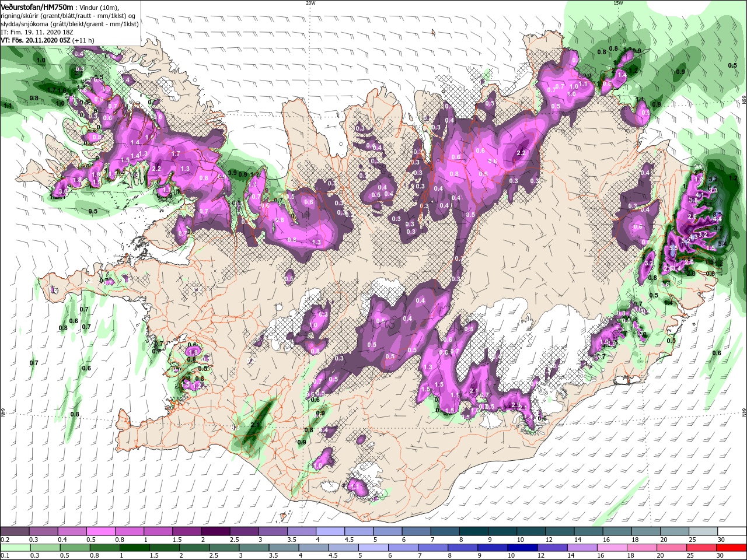Click the '4.1' snowfall value on the map

click(700, 195)
